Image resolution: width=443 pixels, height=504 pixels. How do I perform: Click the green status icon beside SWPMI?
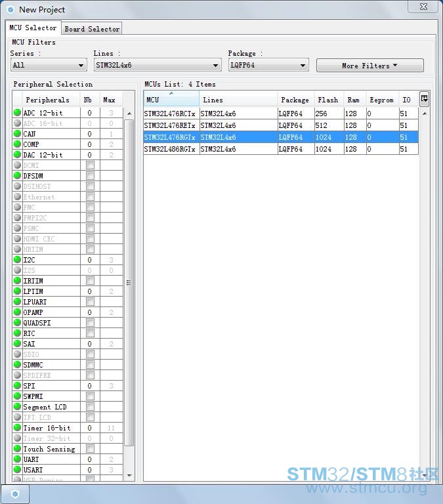[x=17, y=396]
